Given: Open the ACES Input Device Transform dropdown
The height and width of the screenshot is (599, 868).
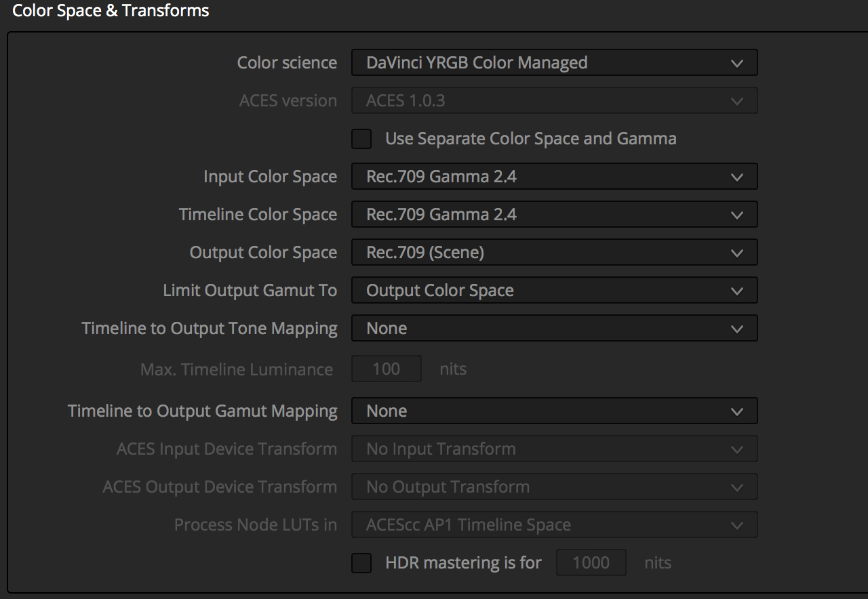Looking at the screenshot, I should coord(554,449).
